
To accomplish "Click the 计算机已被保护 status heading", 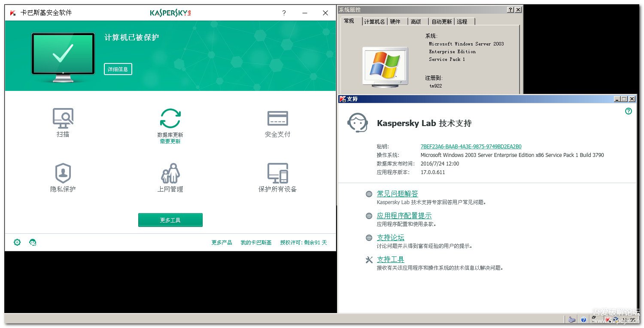I will [x=132, y=38].
